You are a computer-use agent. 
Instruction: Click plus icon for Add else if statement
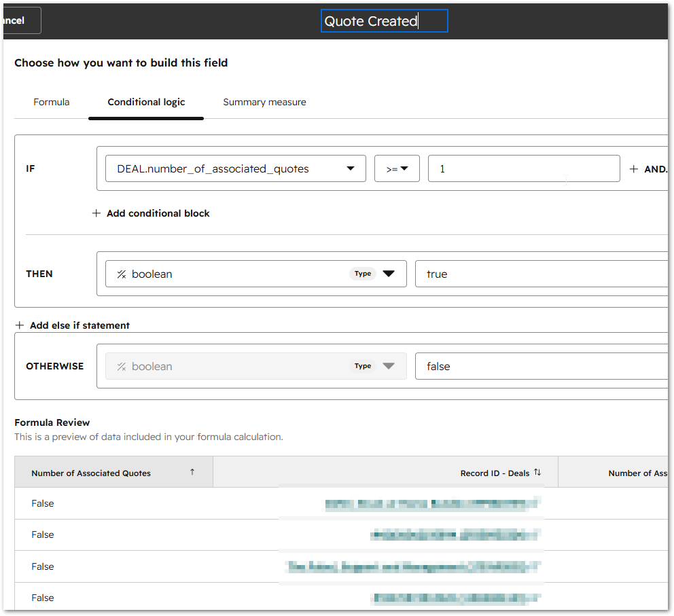pyautogui.click(x=19, y=325)
